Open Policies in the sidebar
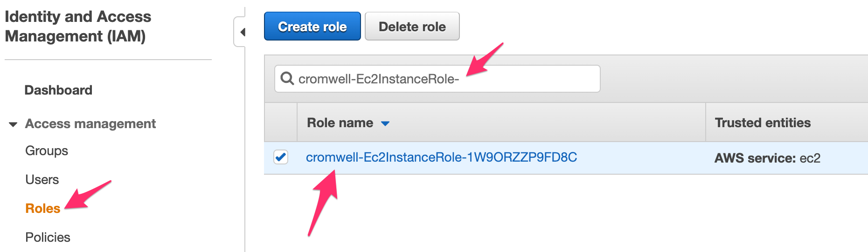This screenshot has height=252, width=868. pos(48,238)
